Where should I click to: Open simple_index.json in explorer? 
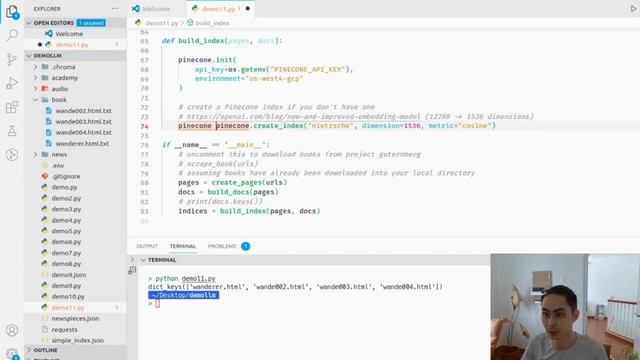tap(78, 340)
